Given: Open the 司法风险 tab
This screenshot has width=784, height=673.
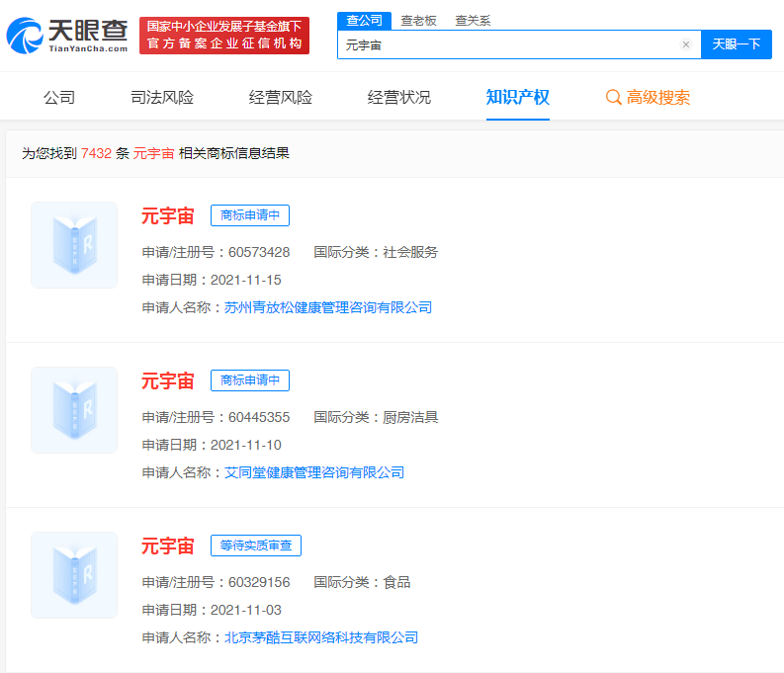Looking at the screenshot, I should [x=162, y=97].
